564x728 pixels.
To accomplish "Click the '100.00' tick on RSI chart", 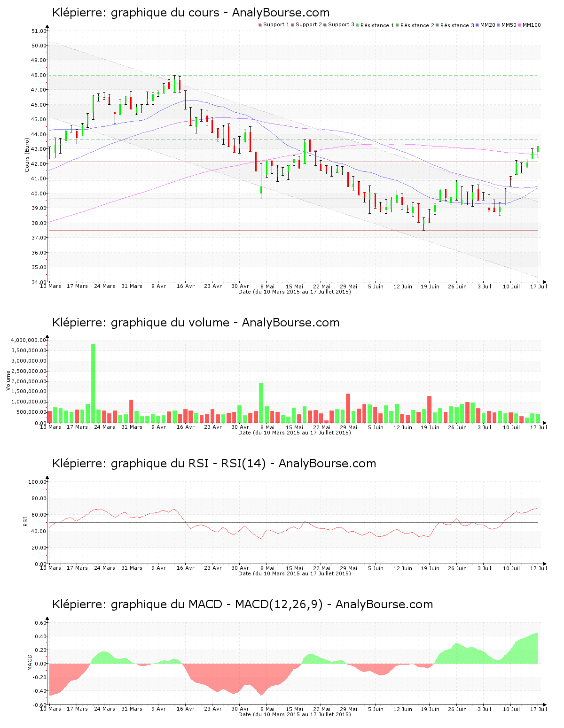I will [x=37, y=482].
